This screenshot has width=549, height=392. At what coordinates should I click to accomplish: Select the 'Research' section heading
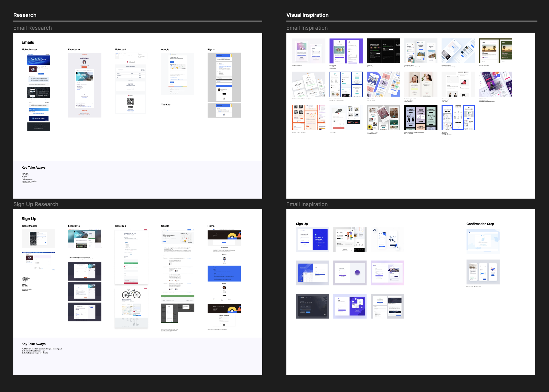click(x=25, y=15)
